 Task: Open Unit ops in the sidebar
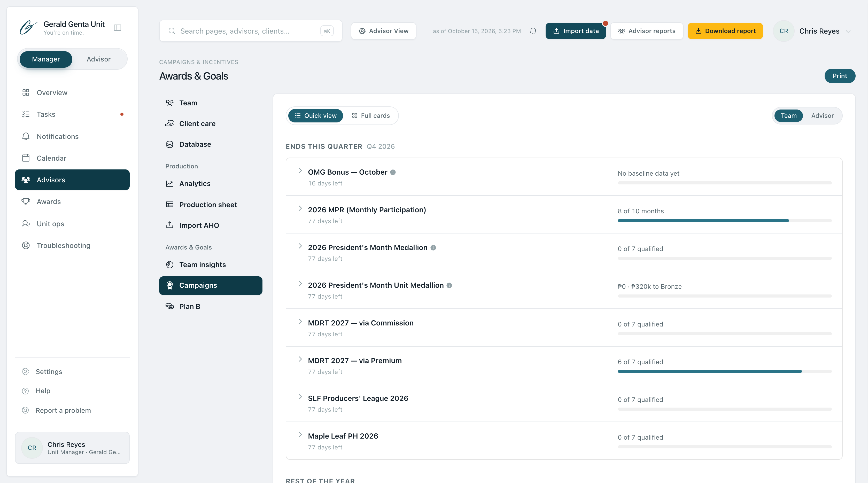click(72, 224)
